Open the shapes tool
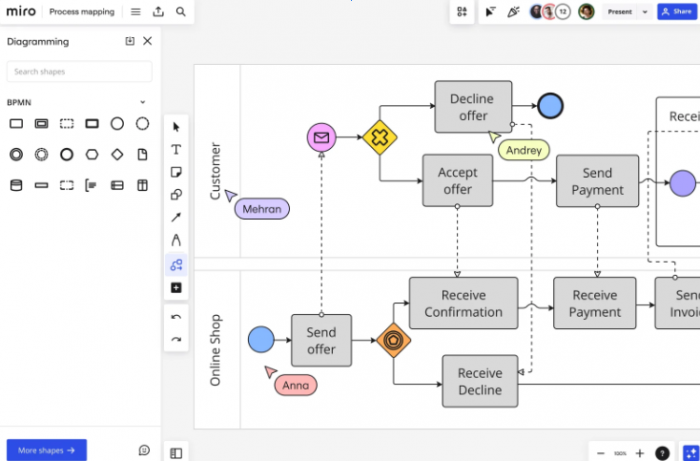 [176, 195]
